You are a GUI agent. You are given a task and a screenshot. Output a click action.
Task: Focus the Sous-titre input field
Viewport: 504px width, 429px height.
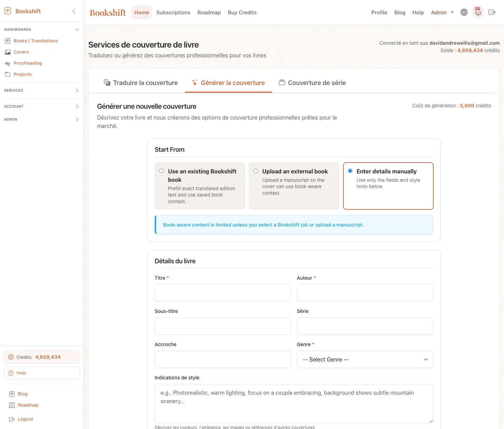223,326
